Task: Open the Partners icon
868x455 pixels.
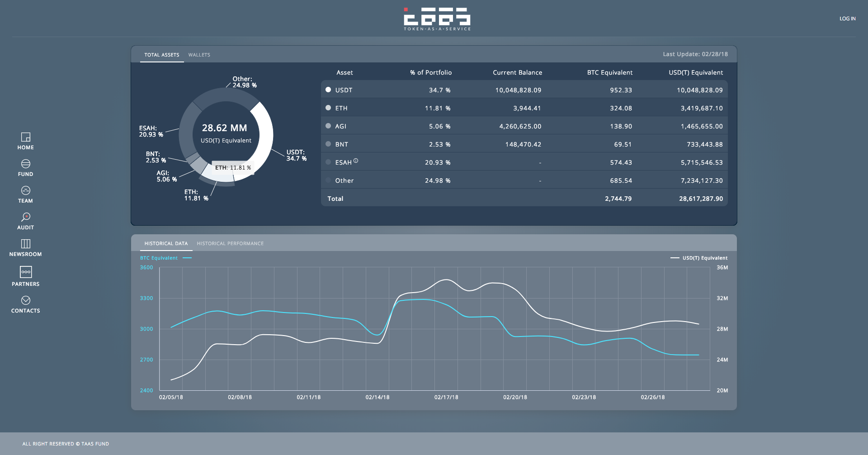Action: click(x=26, y=272)
